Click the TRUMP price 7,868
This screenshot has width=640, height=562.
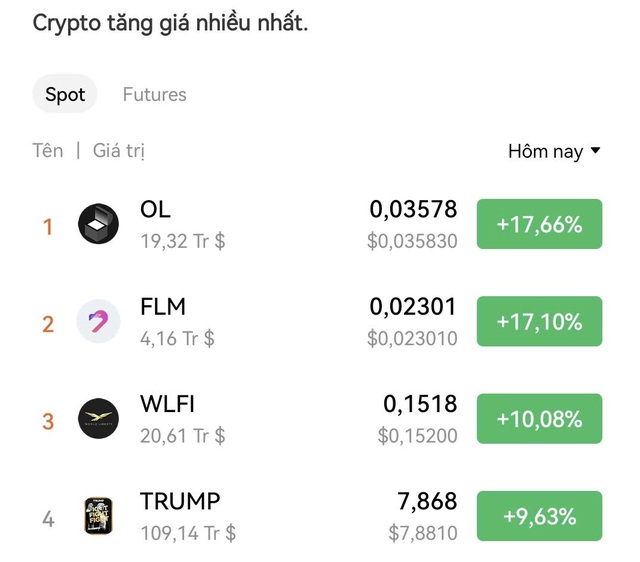tap(427, 501)
